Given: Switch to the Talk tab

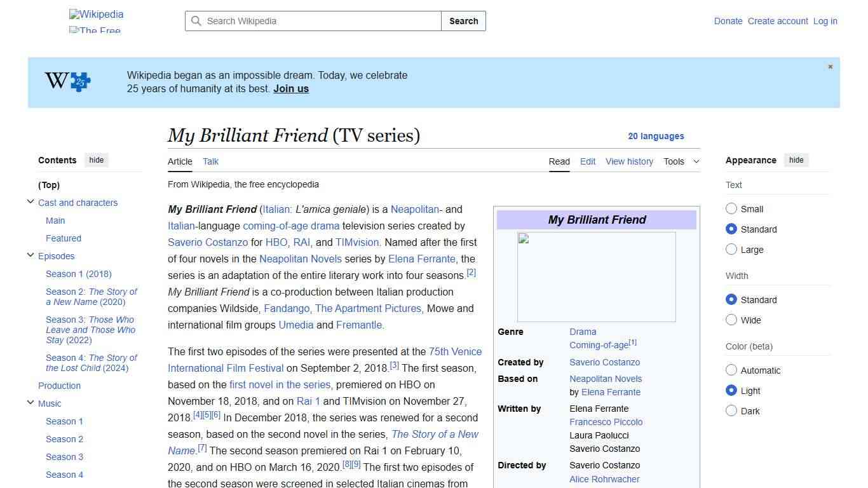Looking at the screenshot, I should click(210, 161).
